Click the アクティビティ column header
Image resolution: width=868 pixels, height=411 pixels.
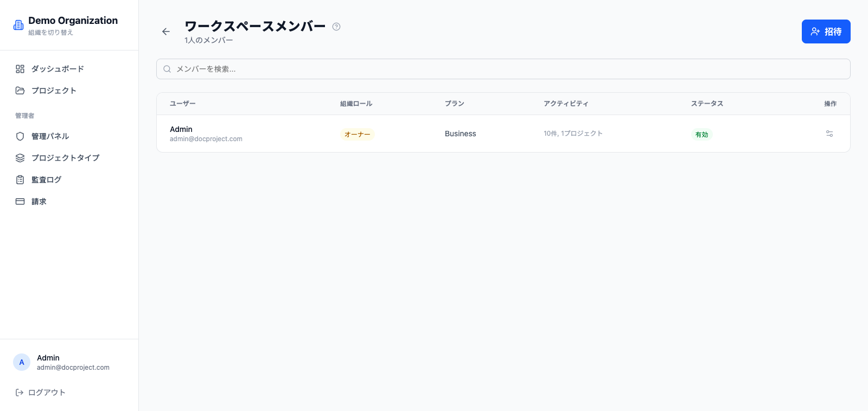[x=566, y=104]
